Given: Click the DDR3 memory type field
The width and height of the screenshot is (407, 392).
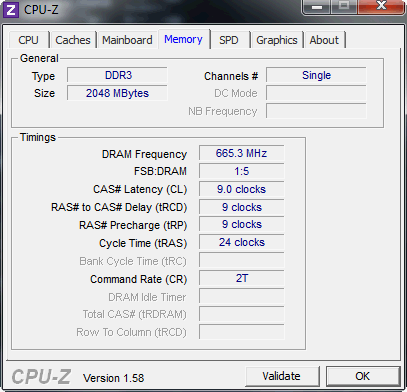Looking at the screenshot, I should [117, 75].
